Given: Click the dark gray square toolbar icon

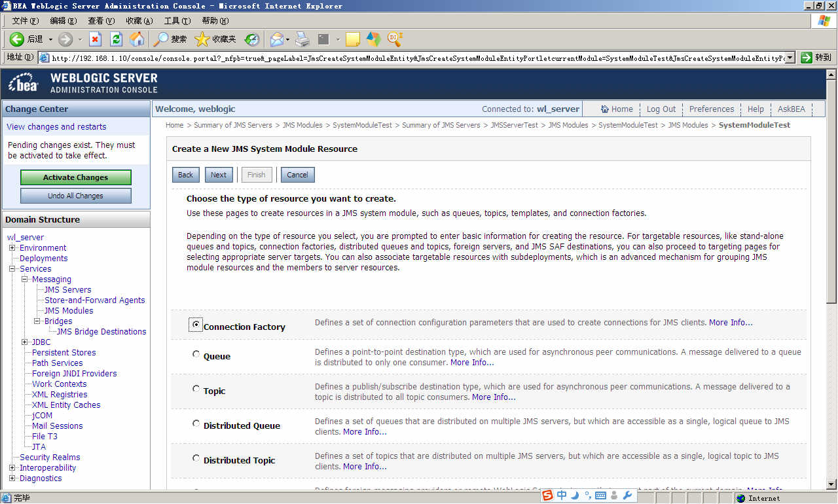Looking at the screenshot, I should click(x=323, y=39).
